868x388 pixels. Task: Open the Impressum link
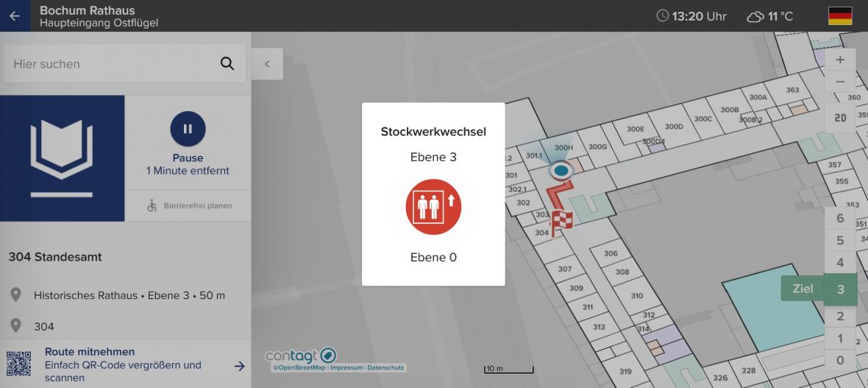[x=346, y=367]
